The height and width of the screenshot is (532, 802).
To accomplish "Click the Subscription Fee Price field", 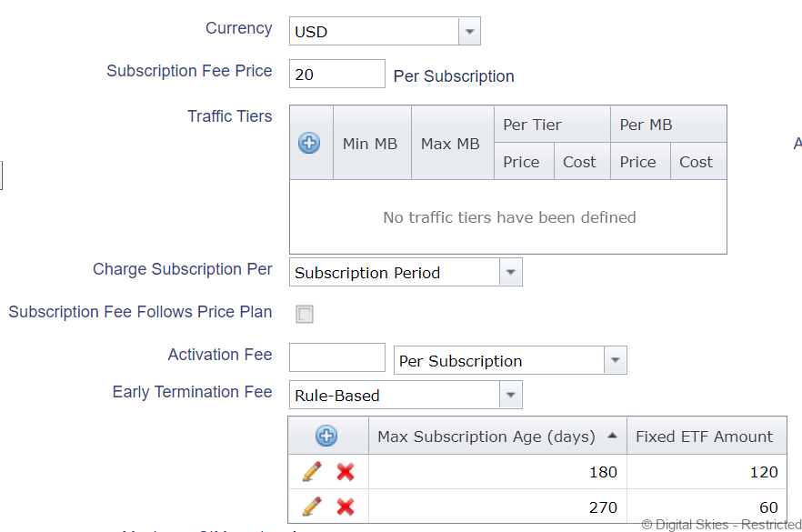I will point(336,75).
